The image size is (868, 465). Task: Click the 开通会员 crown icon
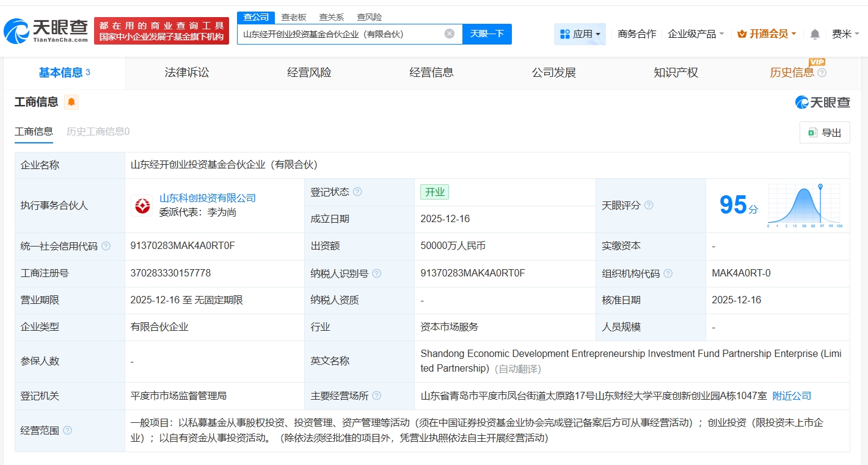[x=743, y=34]
